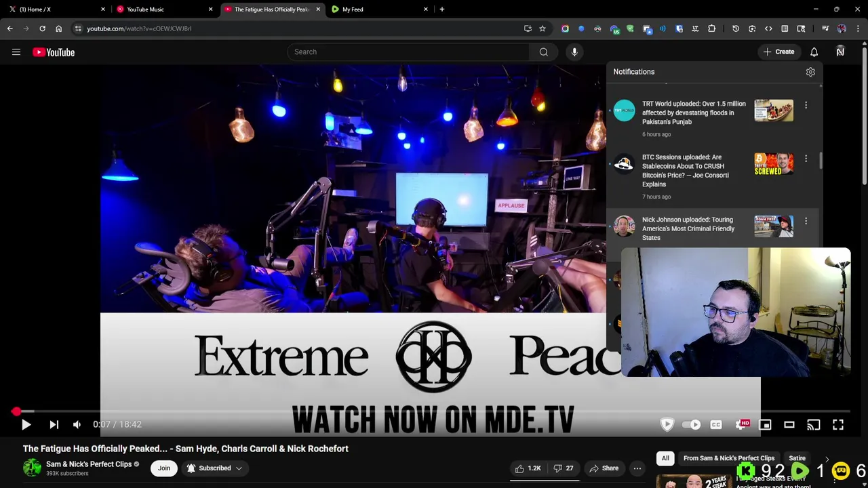The width and height of the screenshot is (868, 488).
Task: Open the YouTube guide hamburger menu
Action: pyautogui.click(x=16, y=52)
